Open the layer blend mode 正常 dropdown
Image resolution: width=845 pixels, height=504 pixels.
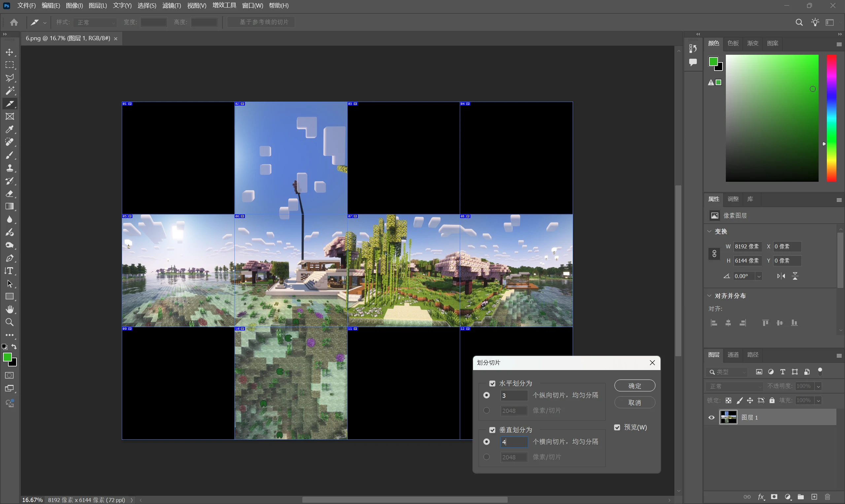click(x=734, y=386)
